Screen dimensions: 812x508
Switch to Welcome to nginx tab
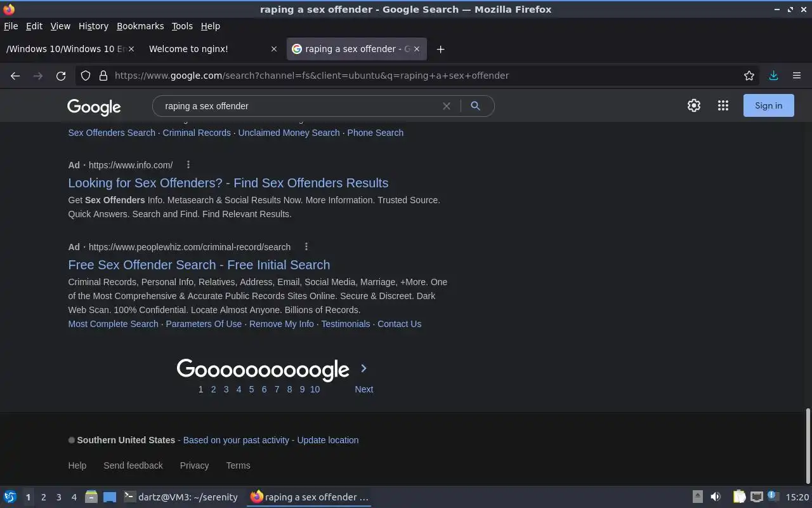pyautogui.click(x=213, y=49)
